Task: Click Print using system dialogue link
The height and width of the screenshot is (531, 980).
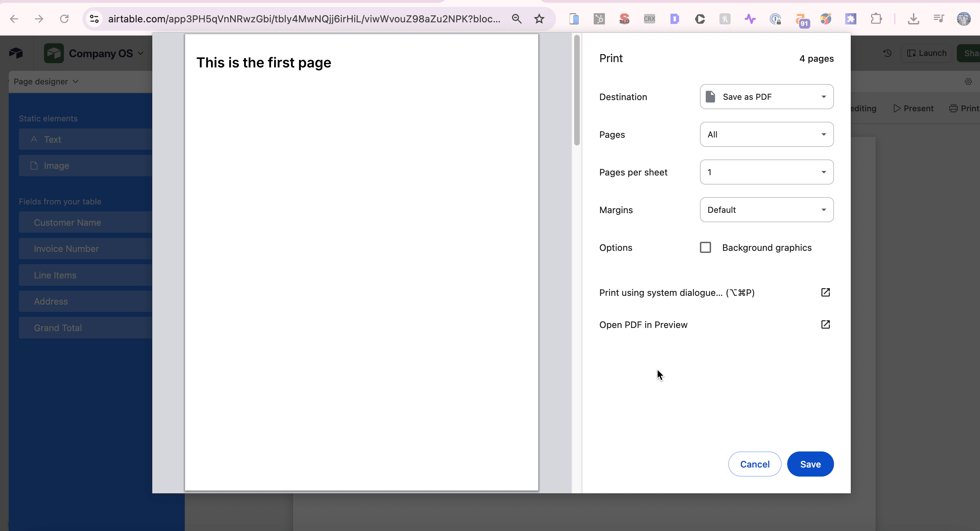Action: (677, 292)
